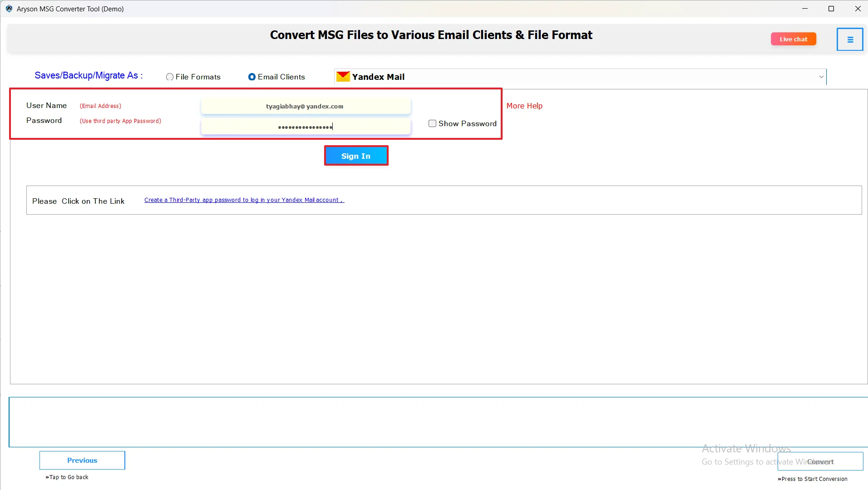The width and height of the screenshot is (868, 490).
Task: Click the Previous button
Action: coord(82,460)
